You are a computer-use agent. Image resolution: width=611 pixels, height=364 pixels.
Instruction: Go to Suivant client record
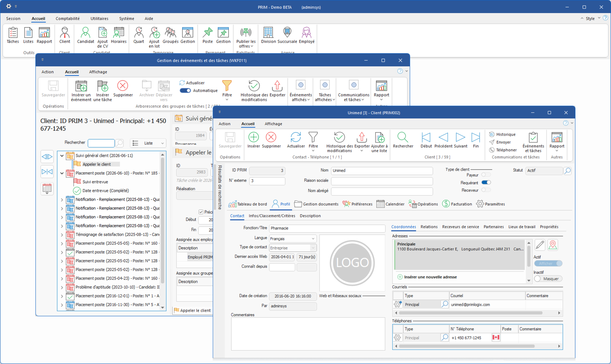pyautogui.click(x=460, y=140)
